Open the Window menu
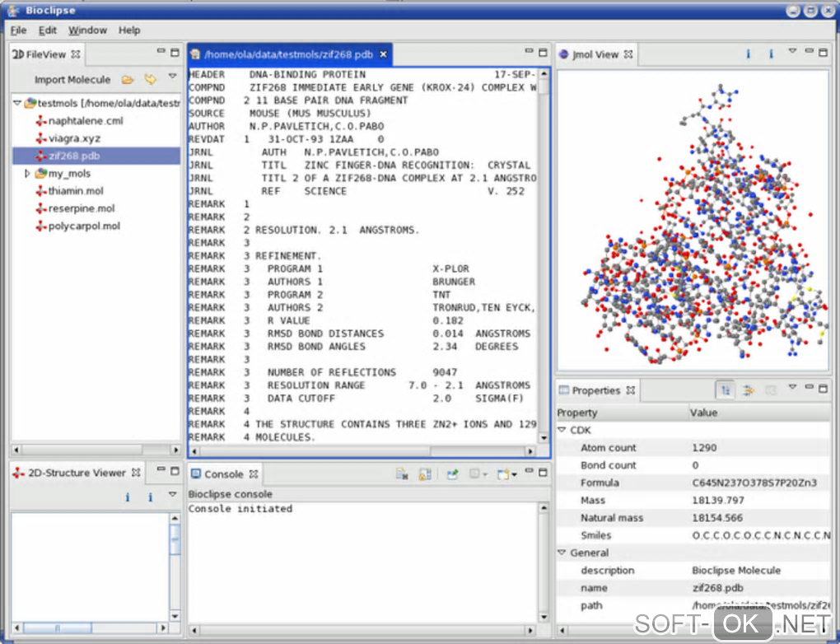 pyautogui.click(x=87, y=30)
